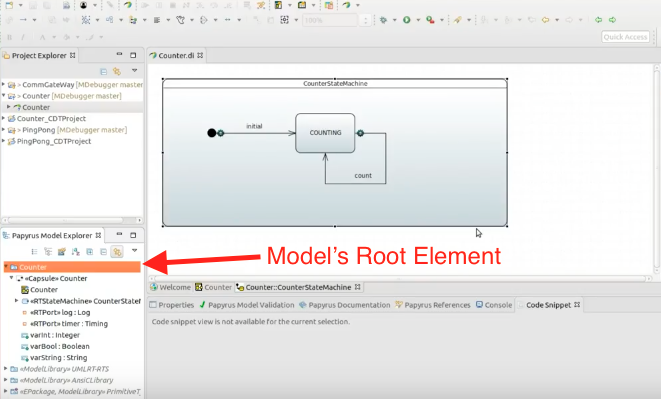
Task: Click the green Back navigation arrow
Action: coord(598,20)
